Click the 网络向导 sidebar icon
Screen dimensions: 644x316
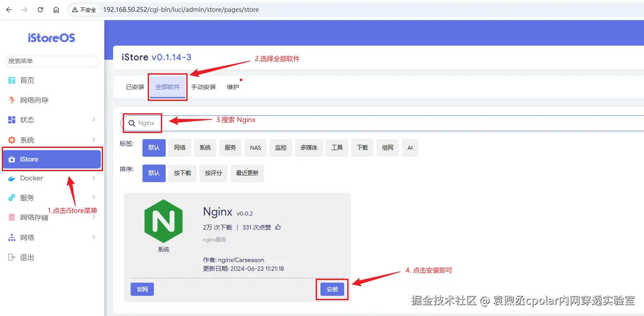[12, 100]
